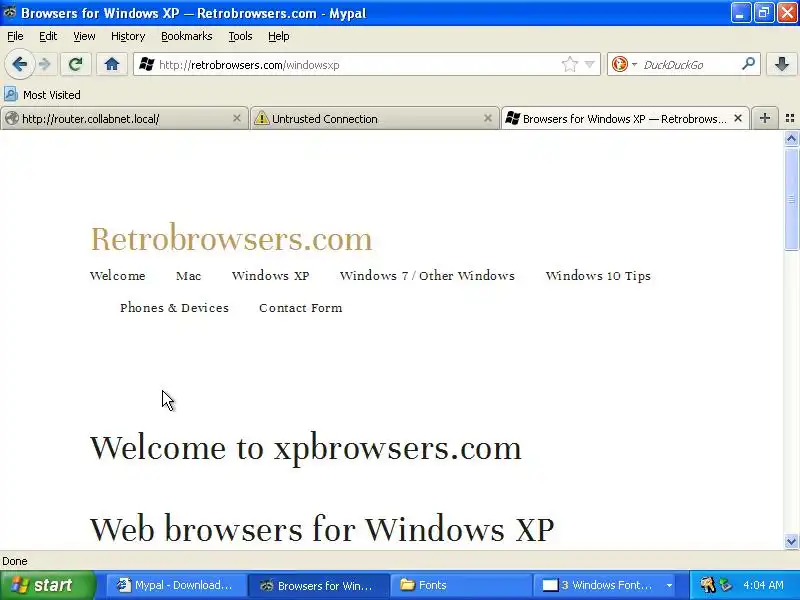Switch to the Untrusted Connection tab

click(374, 118)
